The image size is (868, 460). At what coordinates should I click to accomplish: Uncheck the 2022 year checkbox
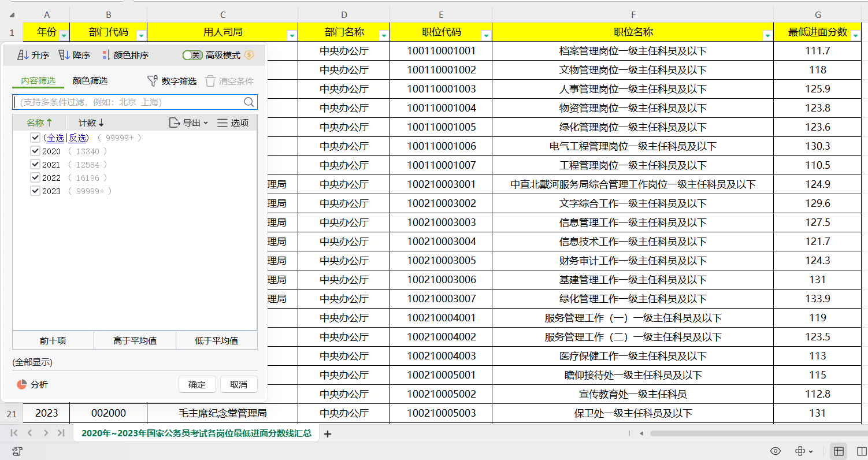point(35,177)
